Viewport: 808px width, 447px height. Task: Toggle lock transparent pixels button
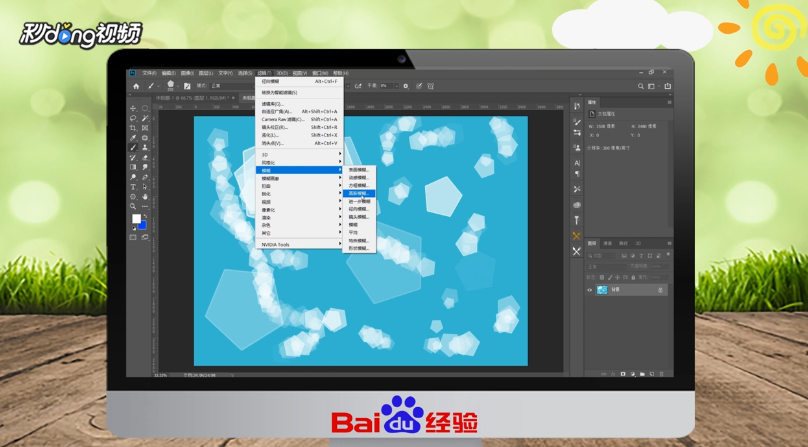(601, 277)
